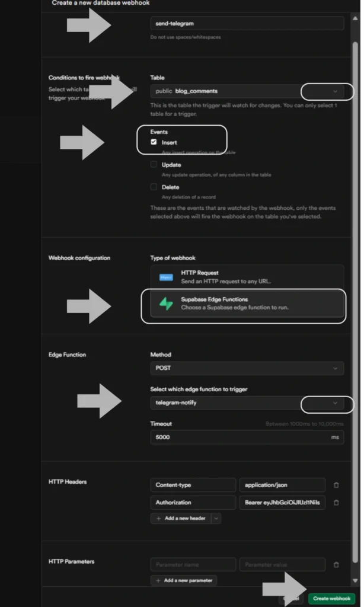This screenshot has height=607, width=364.
Task: Click Add a new header
Action: pos(181,518)
